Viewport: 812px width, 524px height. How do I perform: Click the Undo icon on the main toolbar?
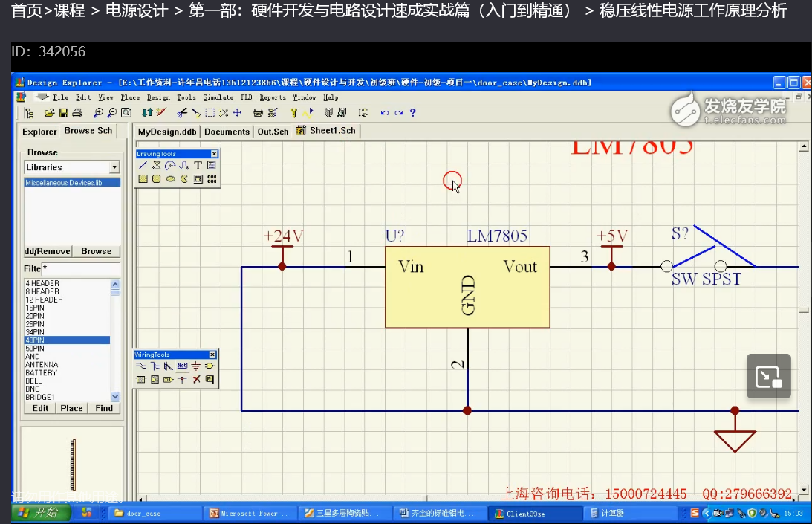(x=386, y=111)
